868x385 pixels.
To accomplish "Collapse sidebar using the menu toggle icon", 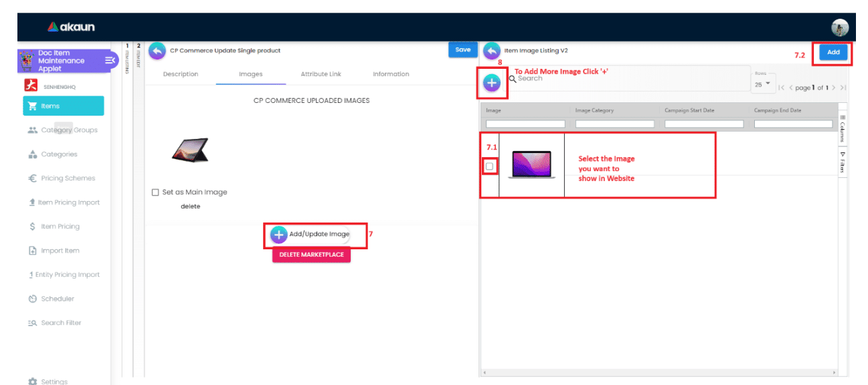I will pyautogui.click(x=110, y=61).
